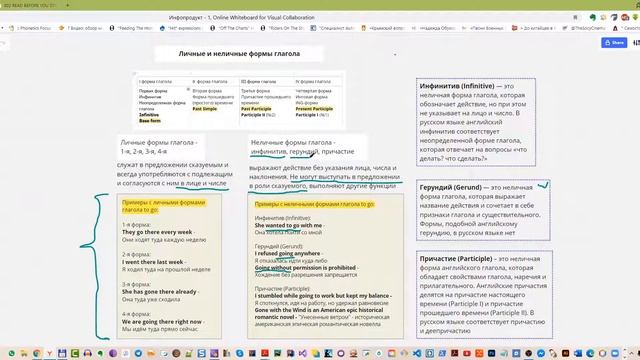Open the board settings icon beside Share
This screenshot has width=640, height=360.
(x=636, y=42)
